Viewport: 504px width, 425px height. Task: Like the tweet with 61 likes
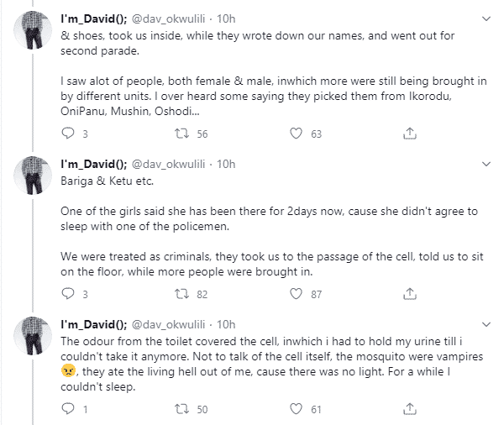point(295,409)
